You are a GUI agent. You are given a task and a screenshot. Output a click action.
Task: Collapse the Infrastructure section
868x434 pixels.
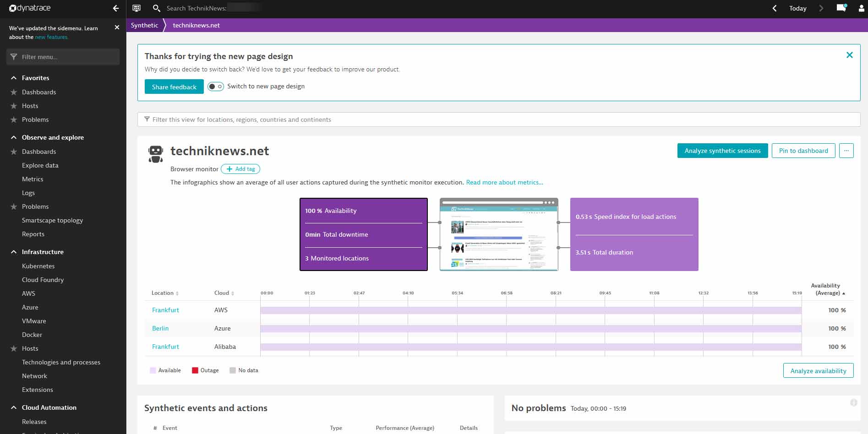click(x=14, y=252)
